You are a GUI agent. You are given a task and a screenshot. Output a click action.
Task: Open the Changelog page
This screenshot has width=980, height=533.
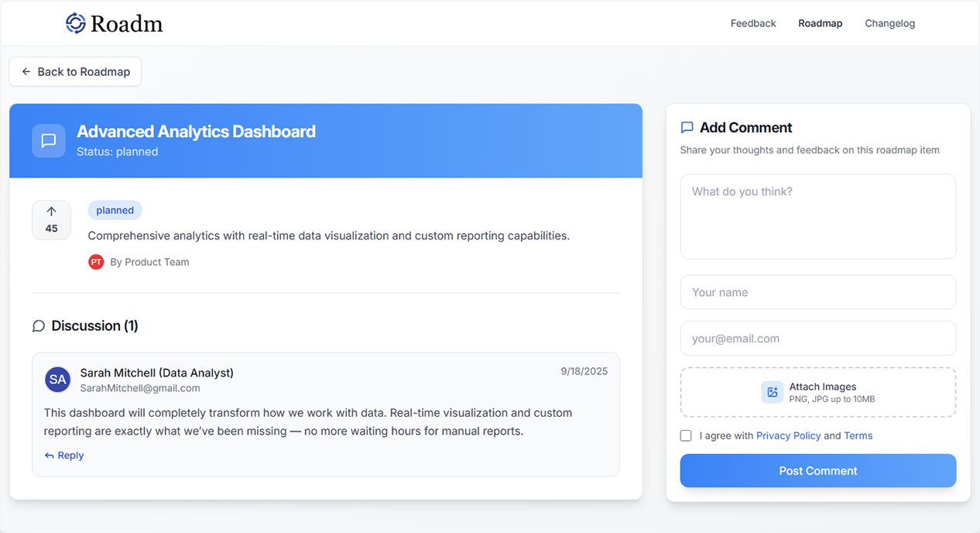[x=889, y=23]
